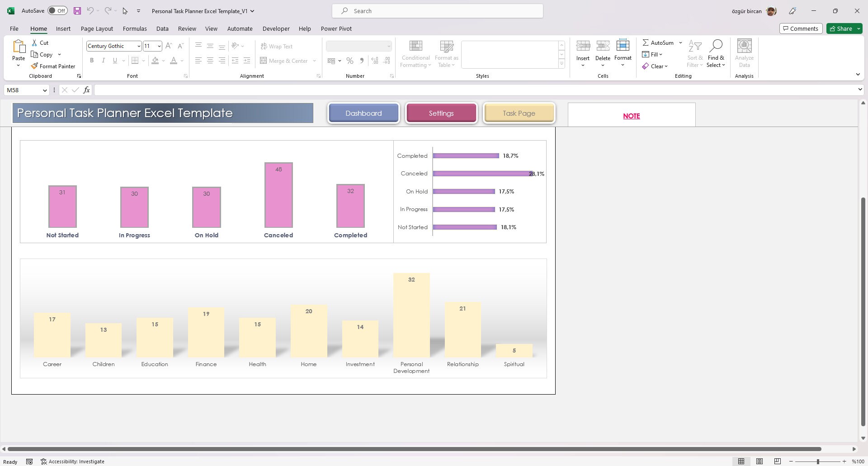Open the fill color swatch button
This screenshot has width=868, height=466.
point(155,61)
